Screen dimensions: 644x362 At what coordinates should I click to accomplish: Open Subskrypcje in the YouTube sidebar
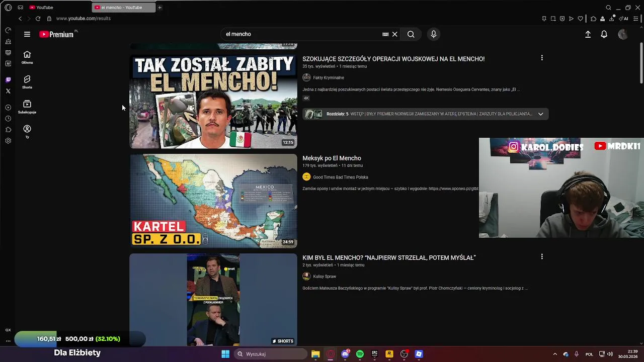pyautogui.click(x=27, y=107)
